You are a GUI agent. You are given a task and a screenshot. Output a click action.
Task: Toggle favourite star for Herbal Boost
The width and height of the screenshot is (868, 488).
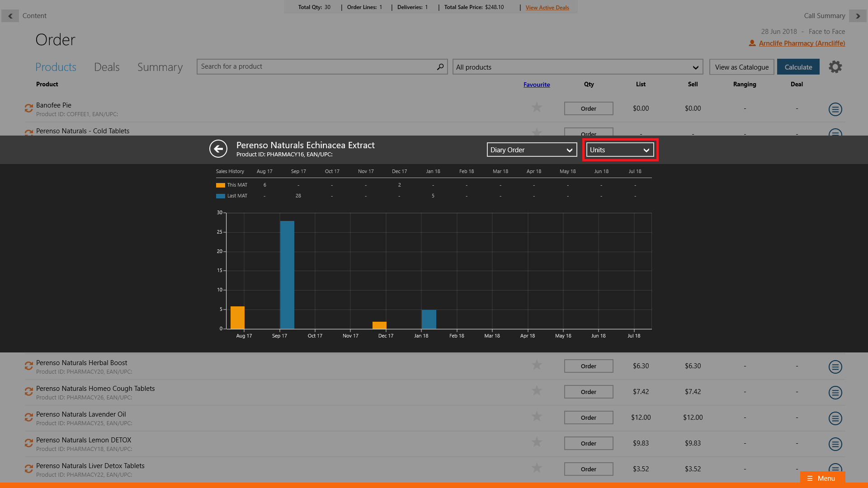pos(537,365)
